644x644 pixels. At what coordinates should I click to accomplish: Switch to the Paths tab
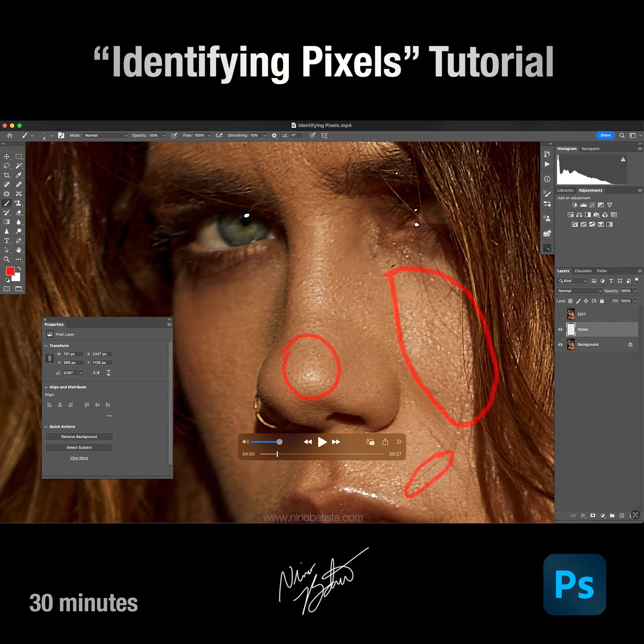click(x=602, y=271)
